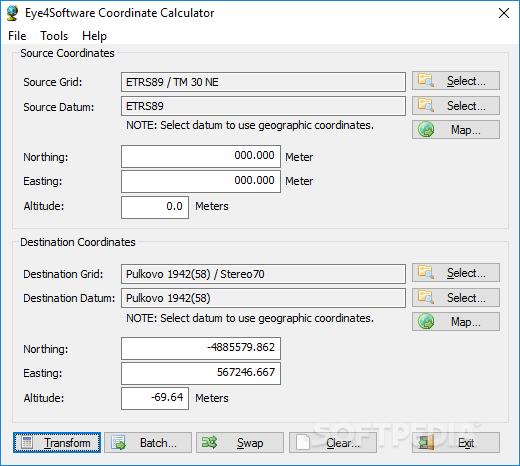
Task: Click the globe application icon in title bar
Action: click(13, 13)
